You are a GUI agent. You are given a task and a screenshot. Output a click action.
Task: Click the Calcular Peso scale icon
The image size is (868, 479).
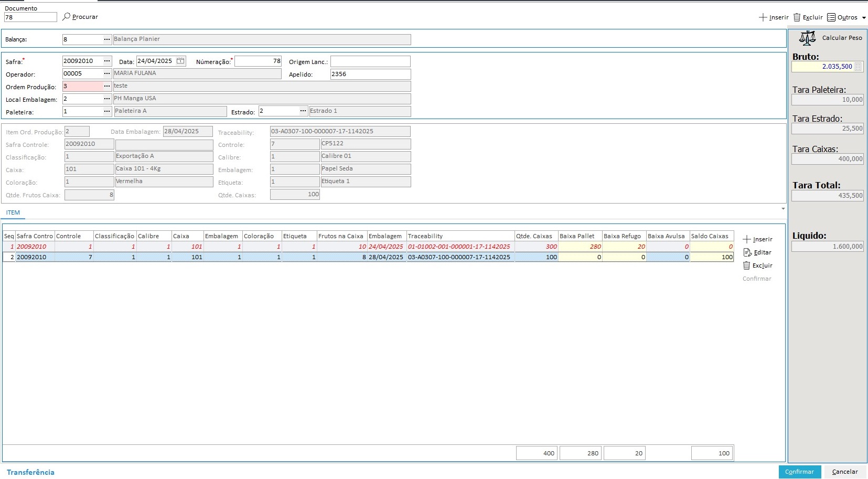807,38
